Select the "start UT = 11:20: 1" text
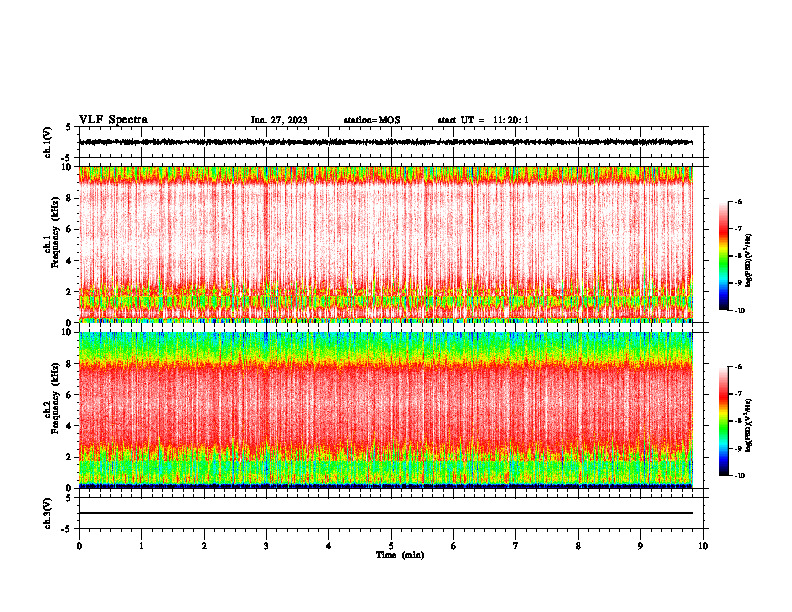The image size is (792, 612). (483, 120)
